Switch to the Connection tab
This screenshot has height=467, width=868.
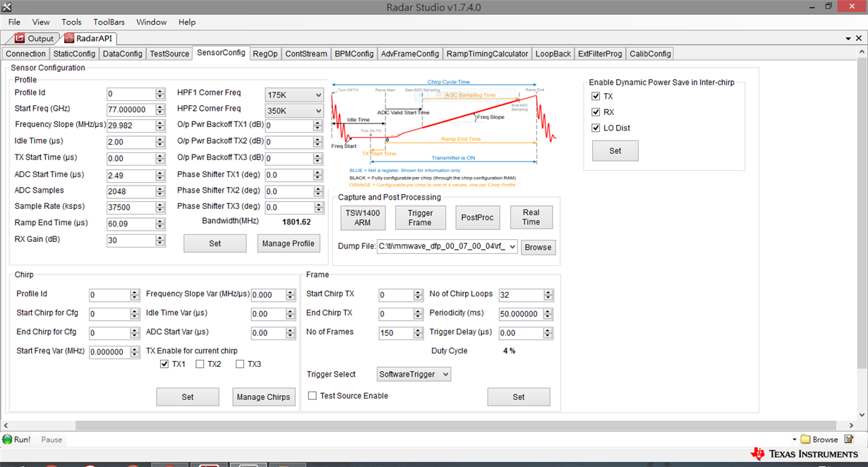pyautogui.click(x=25, y=54)
